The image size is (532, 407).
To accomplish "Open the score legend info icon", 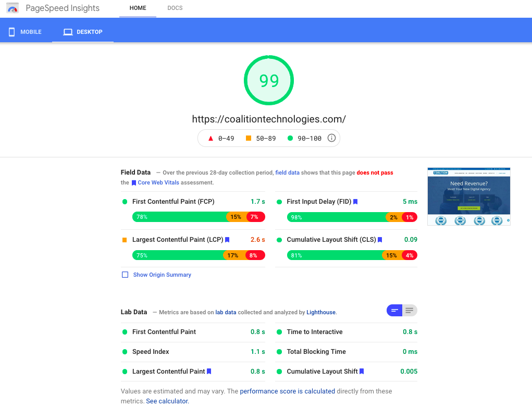I will click(332, 138).
